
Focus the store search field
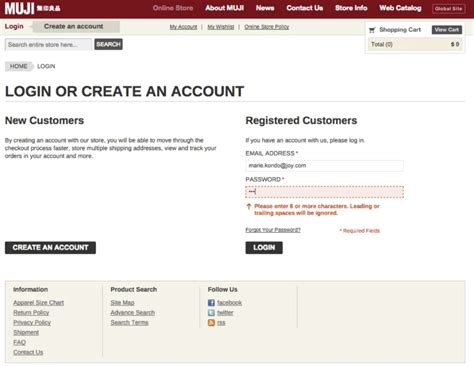pyautogui.click(x=48, y=44)
